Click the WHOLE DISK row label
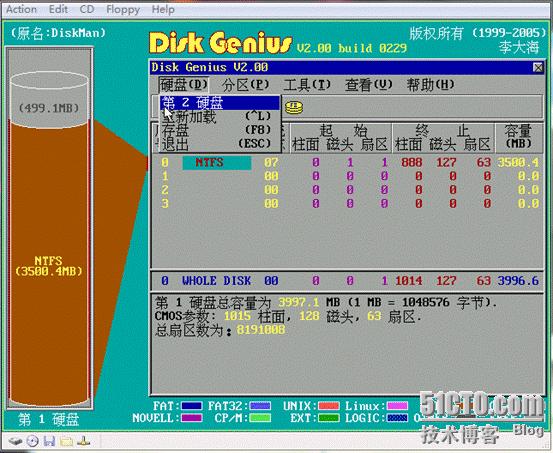 pyautogui.click(x=216, y=281)
